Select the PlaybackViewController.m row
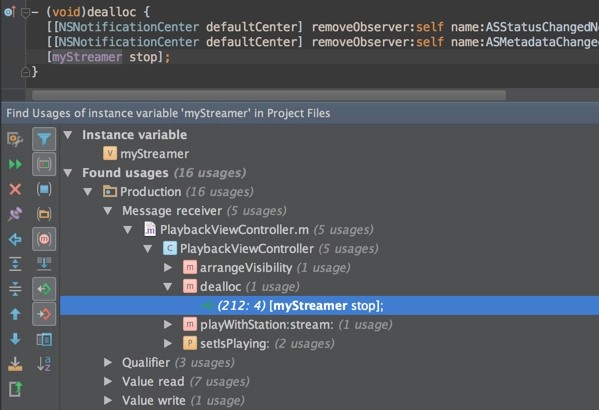 click(329, 230)
